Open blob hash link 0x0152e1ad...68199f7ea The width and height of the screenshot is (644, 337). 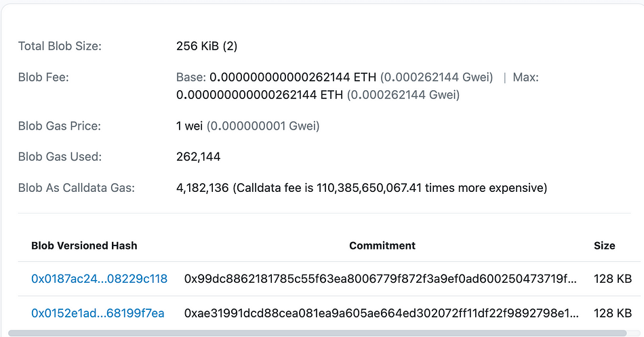pos(98,313)
